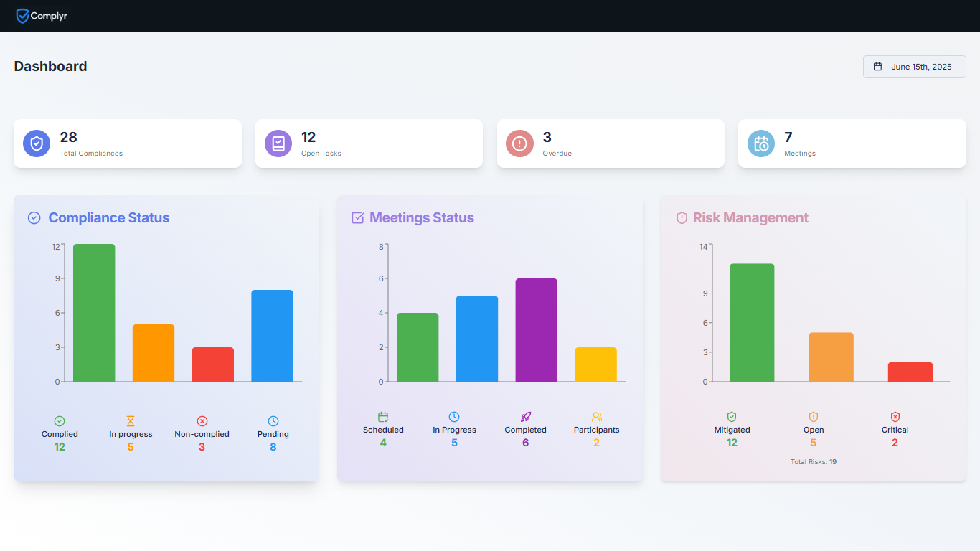Click the orange In progress compliance bar
980x551 pixels.
point(154,353)
